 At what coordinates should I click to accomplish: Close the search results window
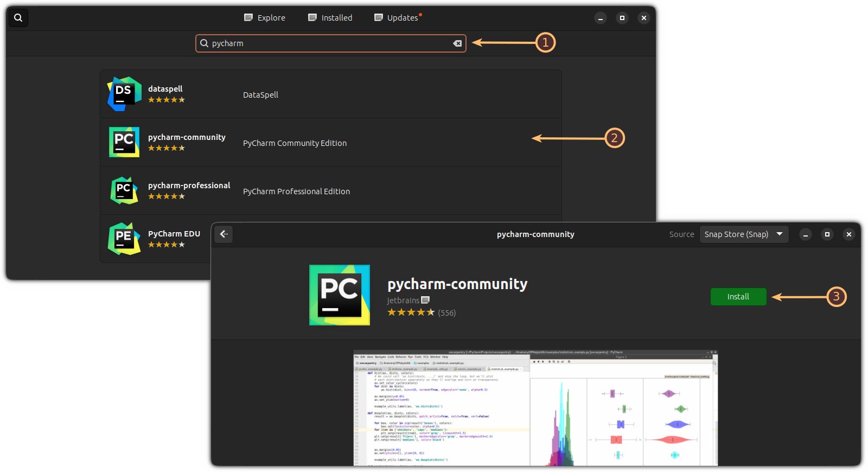coord(644,18)
